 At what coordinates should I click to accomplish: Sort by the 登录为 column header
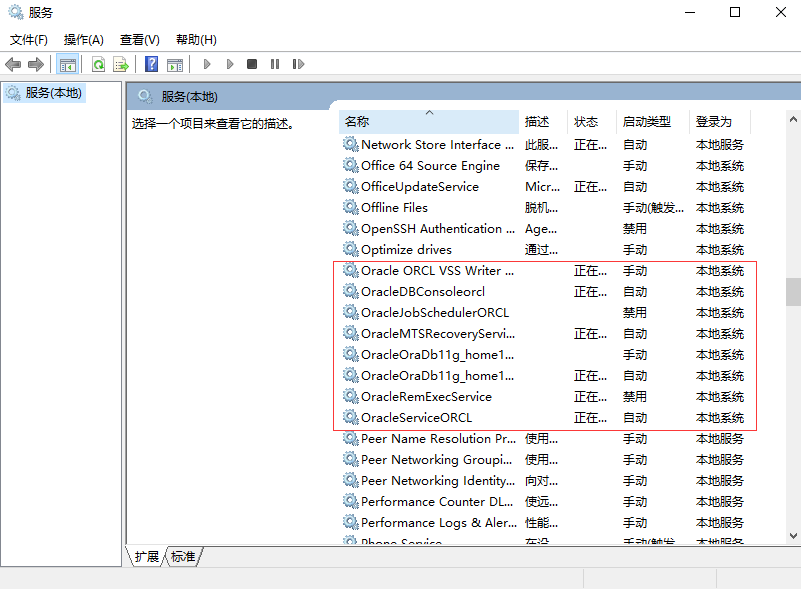tap(720, 122)
